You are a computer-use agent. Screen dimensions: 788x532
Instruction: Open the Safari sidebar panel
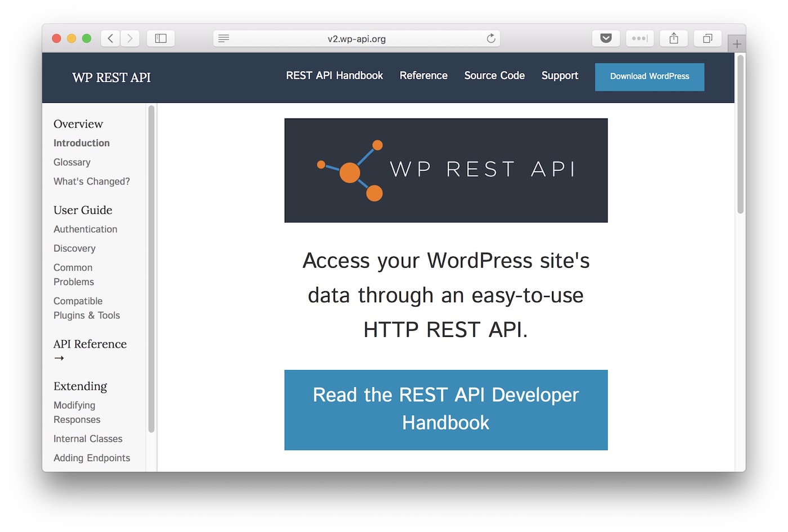click(x=160, y=38)
